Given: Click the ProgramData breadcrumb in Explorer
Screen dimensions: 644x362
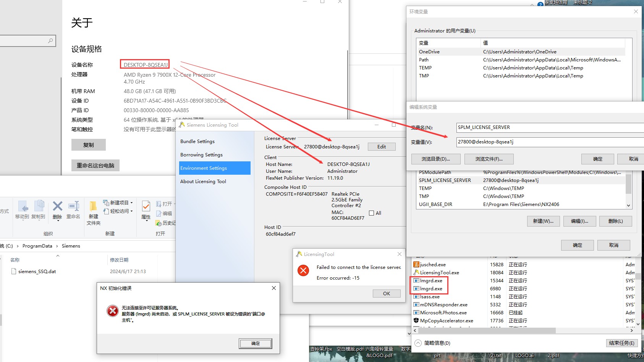Looking at the screenshot, I should 37,246.
